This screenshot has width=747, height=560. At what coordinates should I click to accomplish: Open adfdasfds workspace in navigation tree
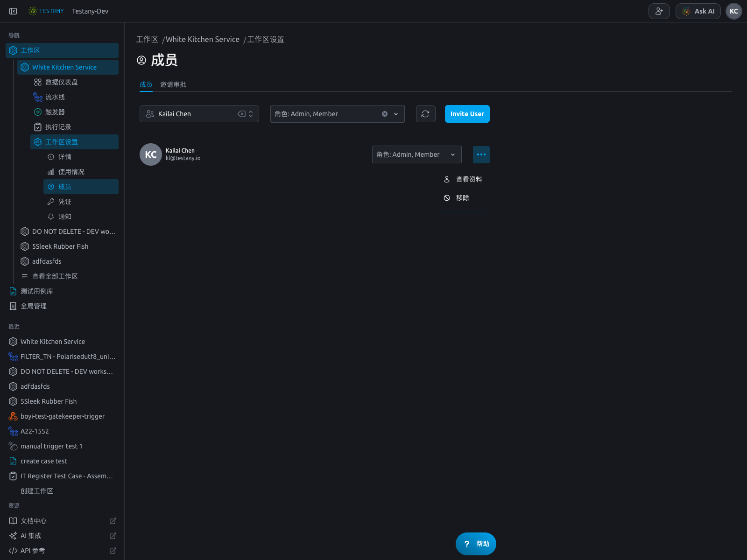click(x=68, y=261)
